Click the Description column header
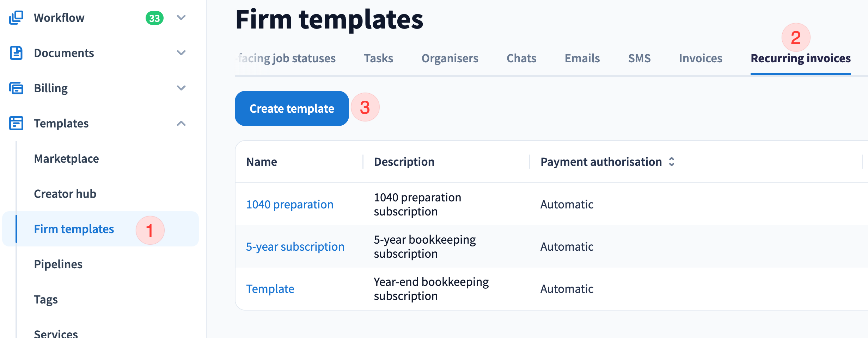This screenshot has width=868, height=338. click(404, 162)
